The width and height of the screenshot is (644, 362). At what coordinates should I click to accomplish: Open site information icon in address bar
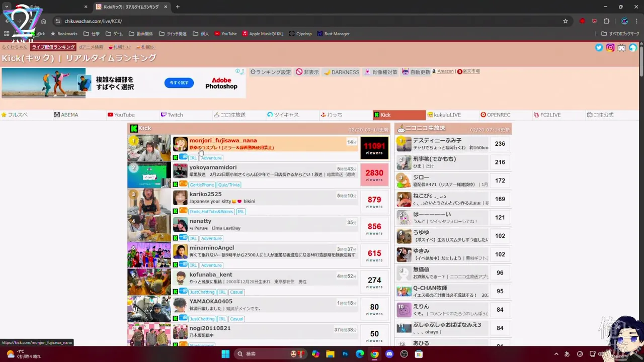pos(58,21)
